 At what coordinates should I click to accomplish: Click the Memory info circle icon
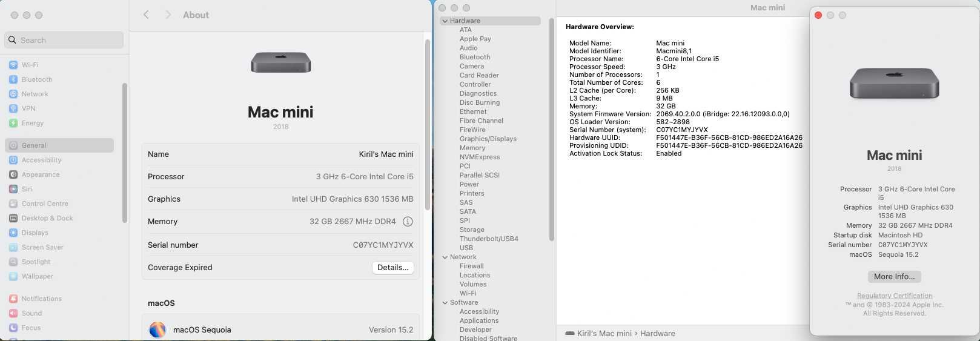pos(408,222)
